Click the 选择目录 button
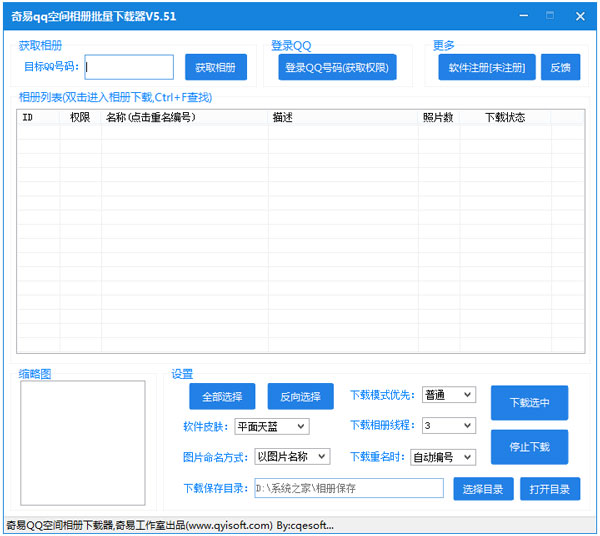Screen dimensions: 600x536 (x=483, y=489)
